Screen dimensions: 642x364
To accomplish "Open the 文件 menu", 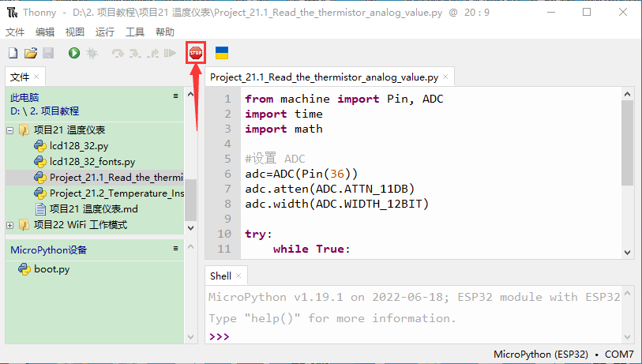I will [x=15, y=32].
